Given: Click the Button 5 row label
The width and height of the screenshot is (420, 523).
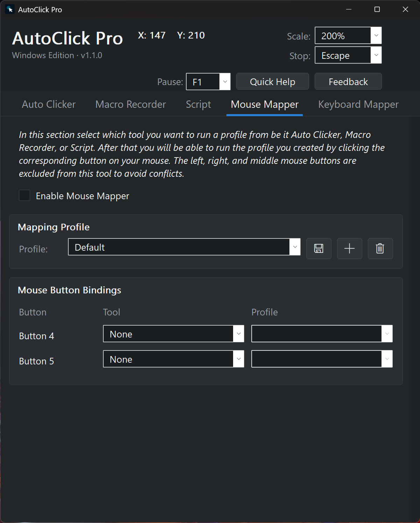Looking at the screenshot, I should [37, 361].
